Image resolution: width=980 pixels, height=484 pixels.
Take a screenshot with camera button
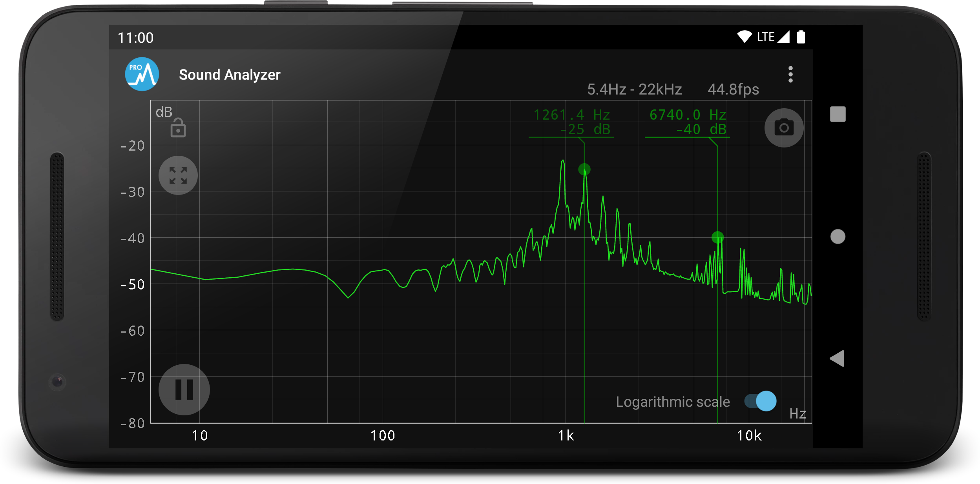(784, 128)
